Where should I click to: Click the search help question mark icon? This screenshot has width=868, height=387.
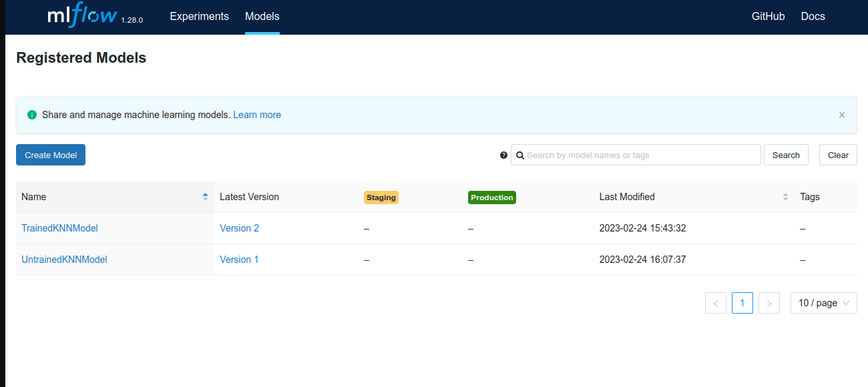[x=503, y=155]
